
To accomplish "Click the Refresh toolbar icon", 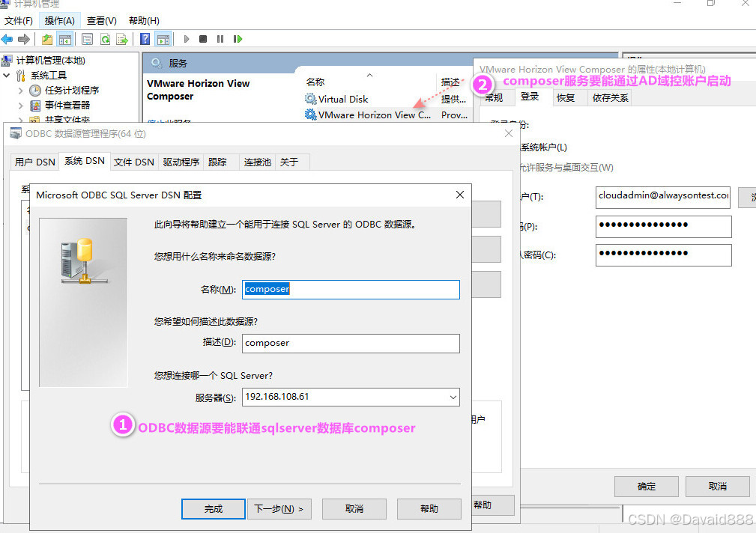I will point(105,39).
